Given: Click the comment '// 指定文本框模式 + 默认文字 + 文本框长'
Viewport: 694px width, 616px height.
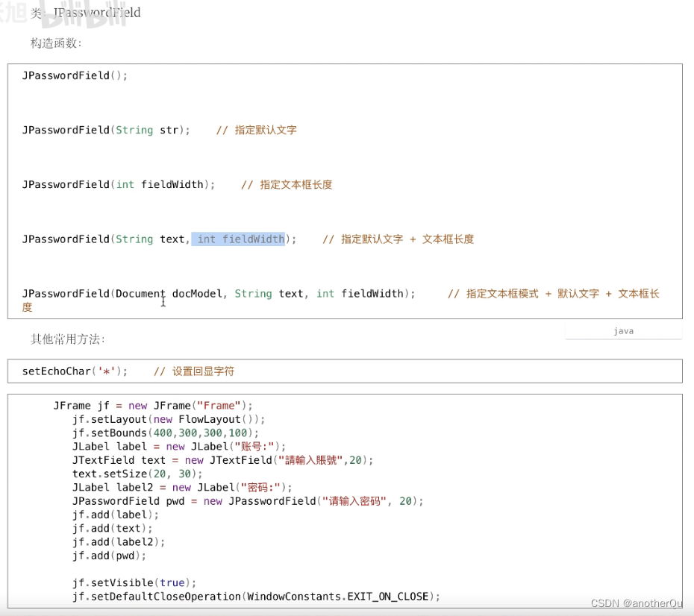Looking at the screenshot, I should (x=553, y=294).
